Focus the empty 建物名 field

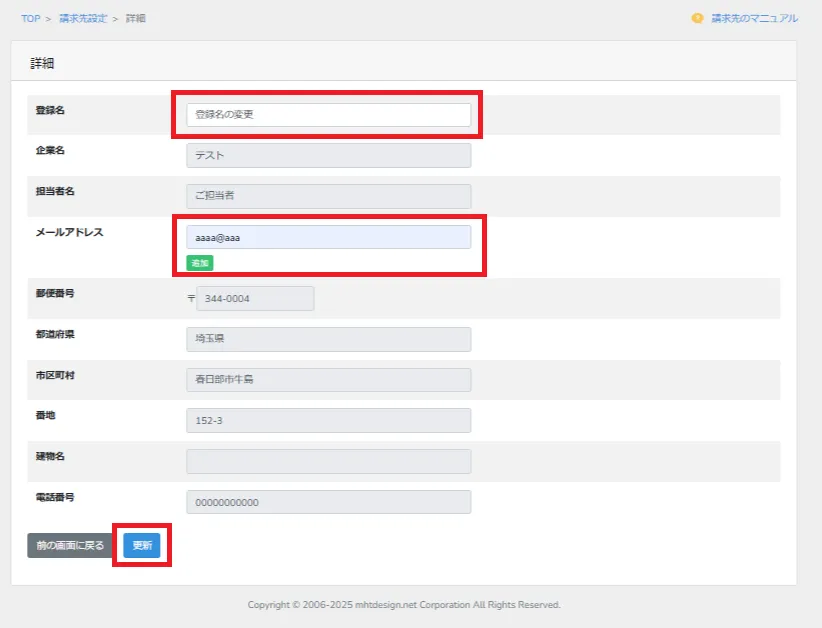pos(328,461)
